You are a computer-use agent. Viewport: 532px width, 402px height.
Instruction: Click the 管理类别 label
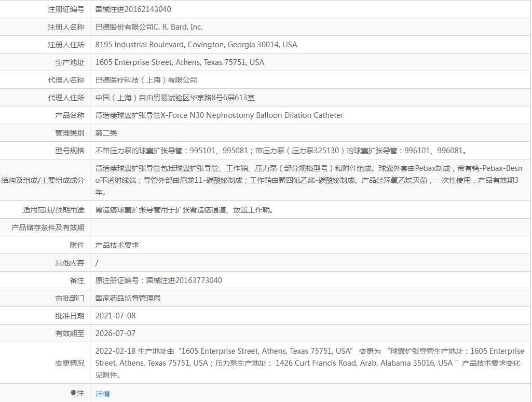point(70,133)
